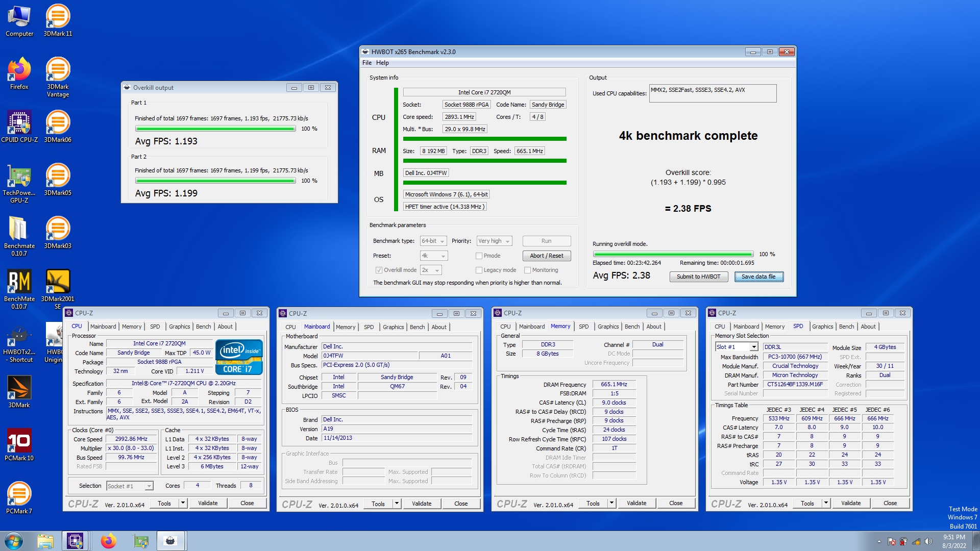Viewport: 980px width, 551px height.
Task: Open the Priority Very high dropdown
Action: 494,241
